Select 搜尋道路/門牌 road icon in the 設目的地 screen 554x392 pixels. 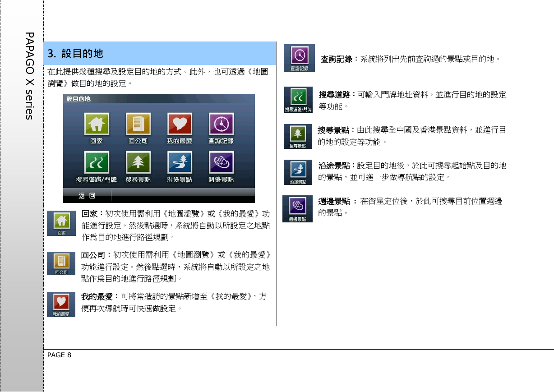96,162
